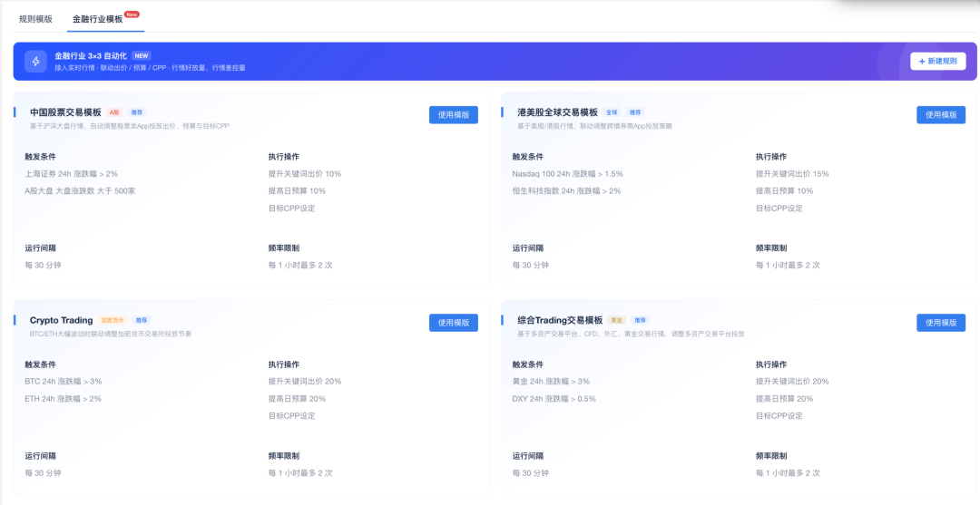The height and width of the screenshot is (505, 980).
Task: Click 恒生科技指数 24h 涨跌幅 > 2% condition
Action: pyautogui.click(x=566, y=191)
